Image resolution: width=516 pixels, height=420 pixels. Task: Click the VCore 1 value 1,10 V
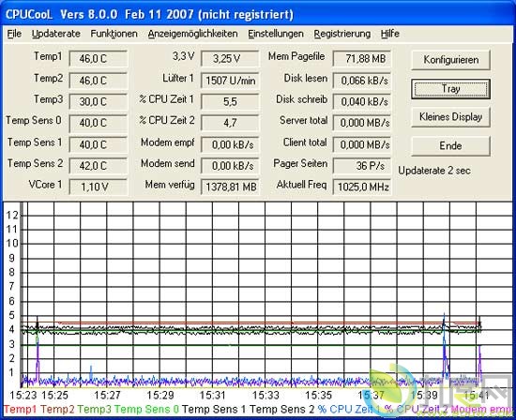[99, 187]
